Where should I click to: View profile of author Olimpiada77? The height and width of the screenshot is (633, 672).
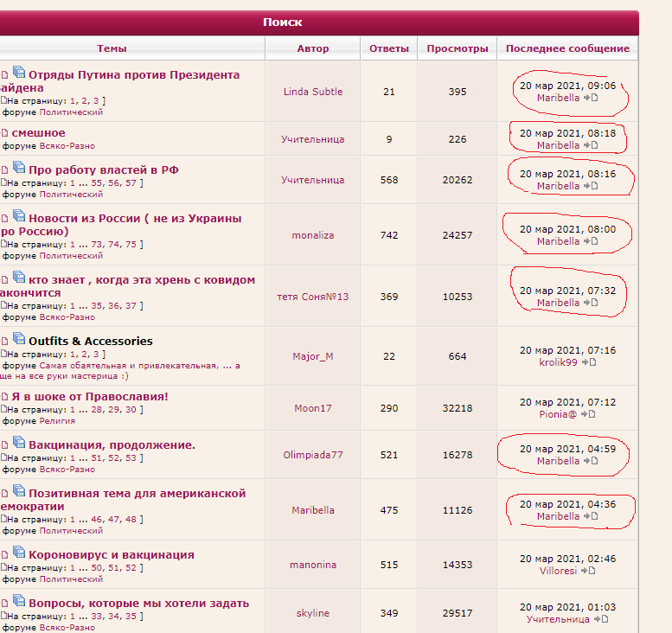(313, 455)
